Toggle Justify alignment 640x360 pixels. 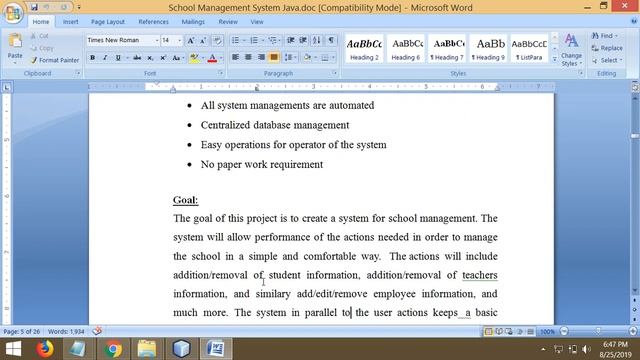274,58
